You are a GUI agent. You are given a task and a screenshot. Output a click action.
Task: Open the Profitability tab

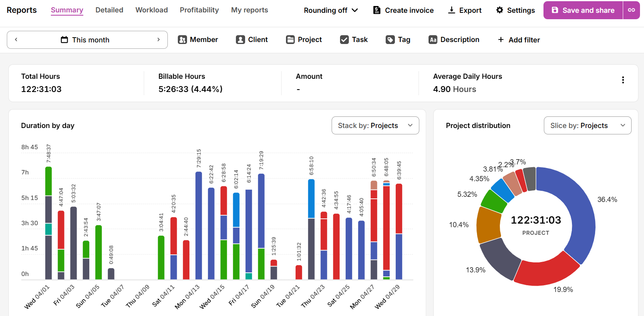point(199,10)
